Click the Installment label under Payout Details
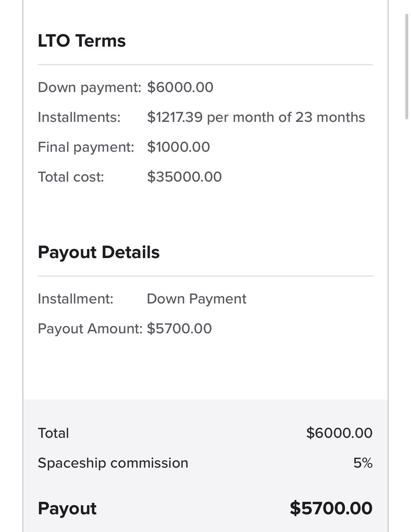This screenshot has width=411, height=532. point(75,299)
